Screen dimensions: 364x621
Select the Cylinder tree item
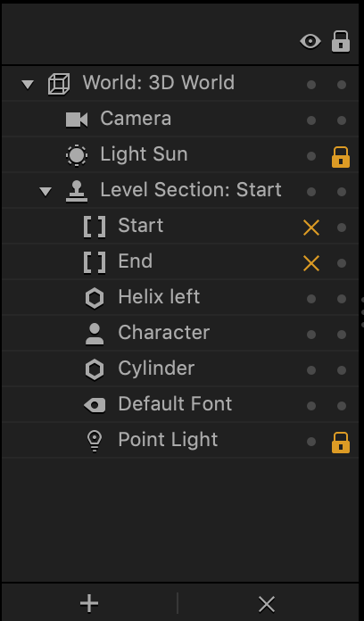tap(180, 368)
